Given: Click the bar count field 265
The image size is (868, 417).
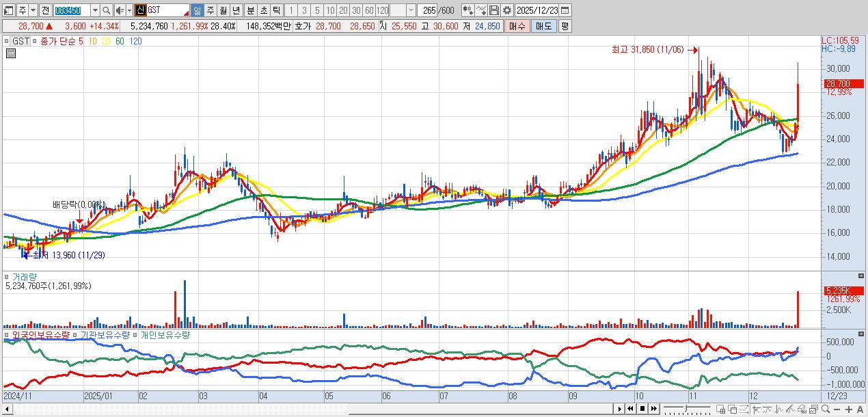Looking at the screenshot, I should click(x=427, y=10).
